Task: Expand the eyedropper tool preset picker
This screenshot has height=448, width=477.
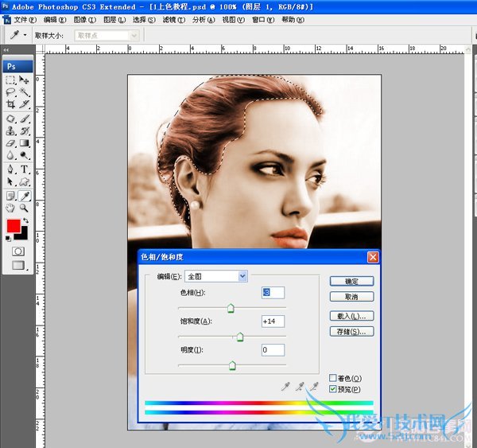Action: click(25, 36)
